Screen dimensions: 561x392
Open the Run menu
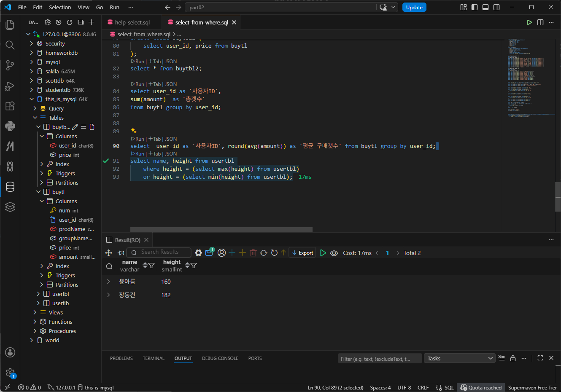point(114,7)
